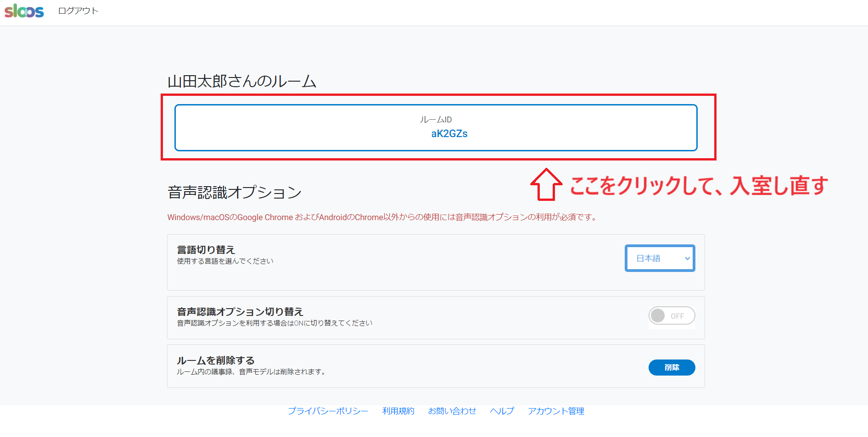This screenshot has height=437, width=868.
Task: Open the room ID box to re-enter
Action: point(436,127)
